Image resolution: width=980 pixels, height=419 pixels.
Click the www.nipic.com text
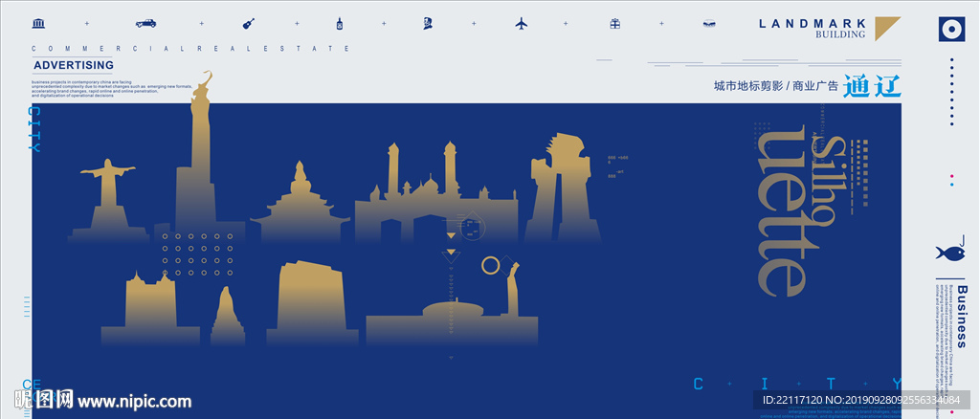(134, 401)
